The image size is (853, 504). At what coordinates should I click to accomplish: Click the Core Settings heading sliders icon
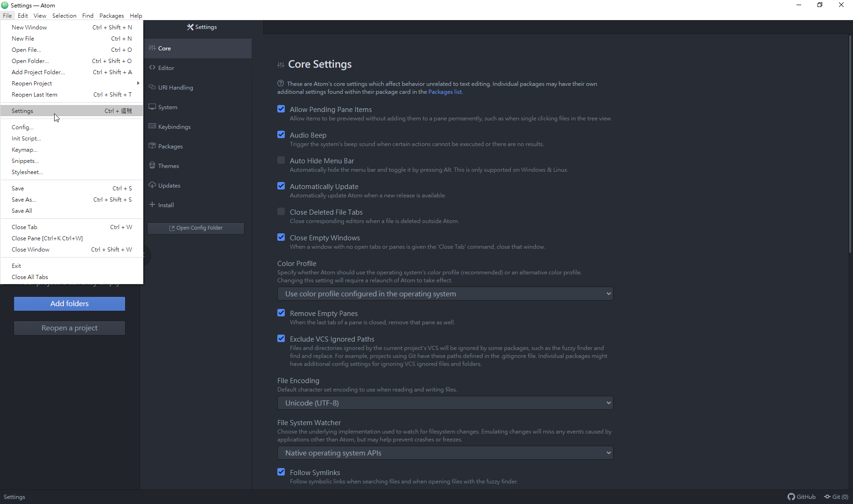coord(281,65)
